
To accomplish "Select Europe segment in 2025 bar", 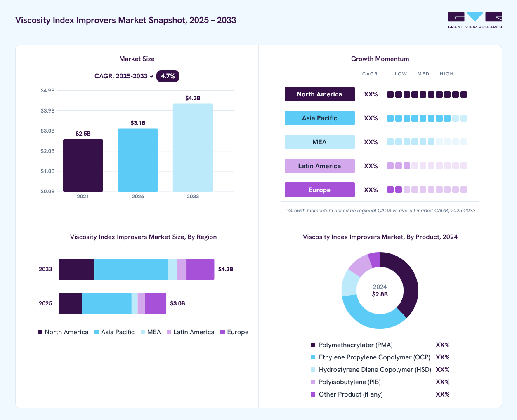I will [x=156, y=303].
